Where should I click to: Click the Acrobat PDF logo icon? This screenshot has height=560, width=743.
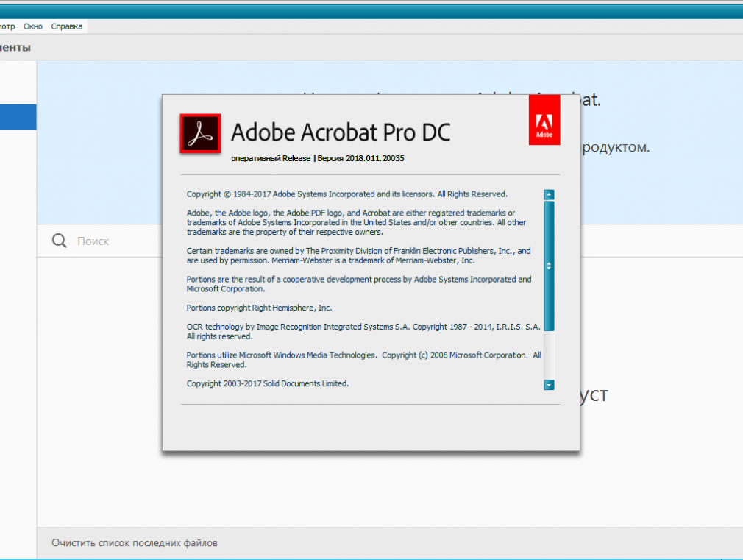[x=200, y=134]
